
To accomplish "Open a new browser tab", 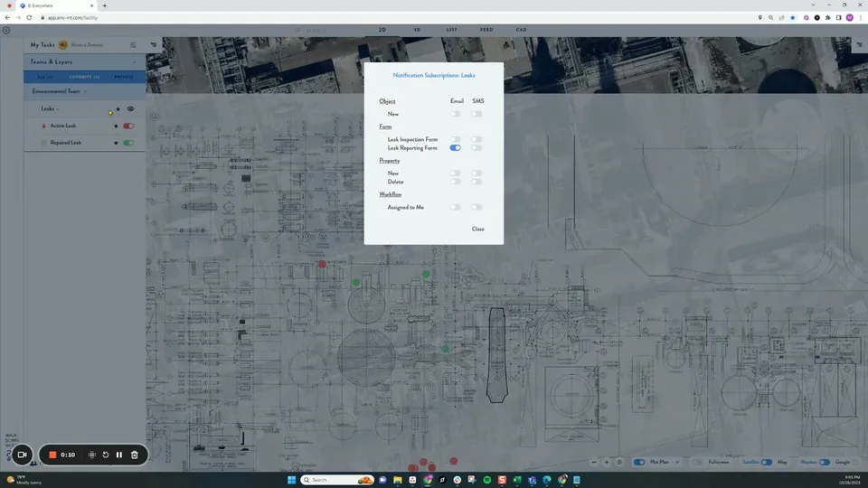I will [x=105, y=5].
